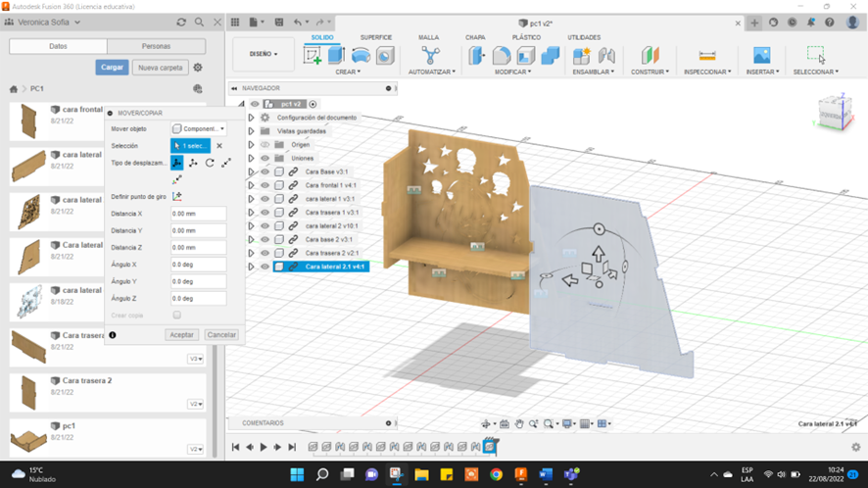Click the Pan hand navigation icon
This screenshot has width=868, height=488.
click(x=518, y=423)
